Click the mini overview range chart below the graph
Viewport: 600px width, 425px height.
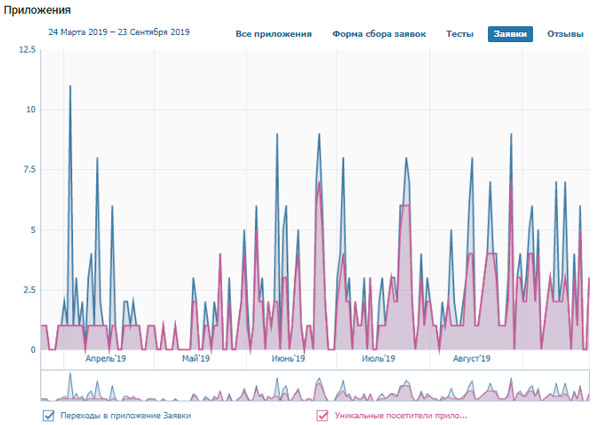[x=315, y=385]
